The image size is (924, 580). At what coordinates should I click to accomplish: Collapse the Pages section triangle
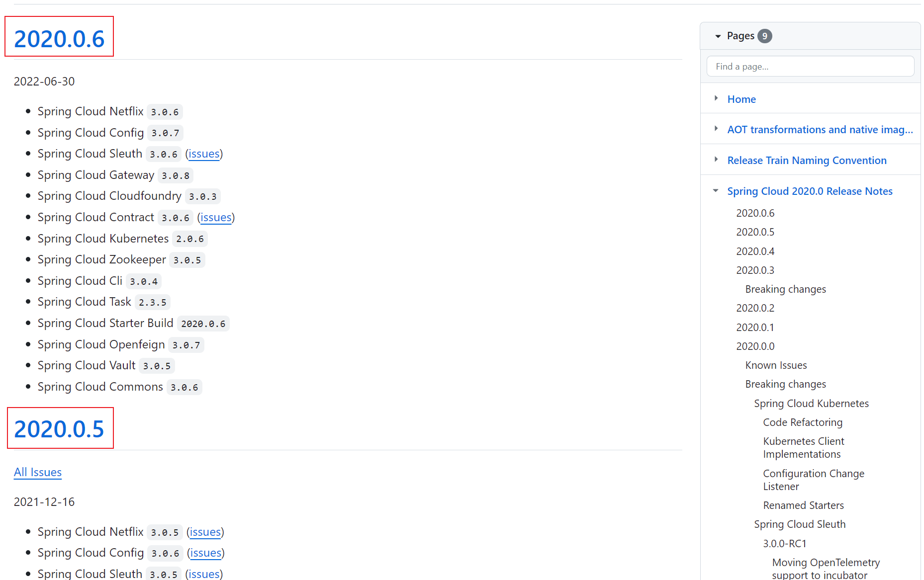tap(718, 36)
